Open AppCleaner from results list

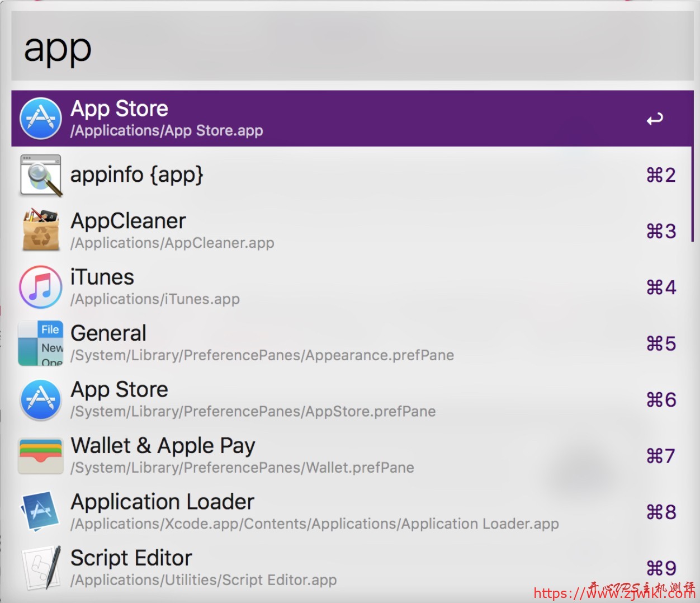[129, 222]
